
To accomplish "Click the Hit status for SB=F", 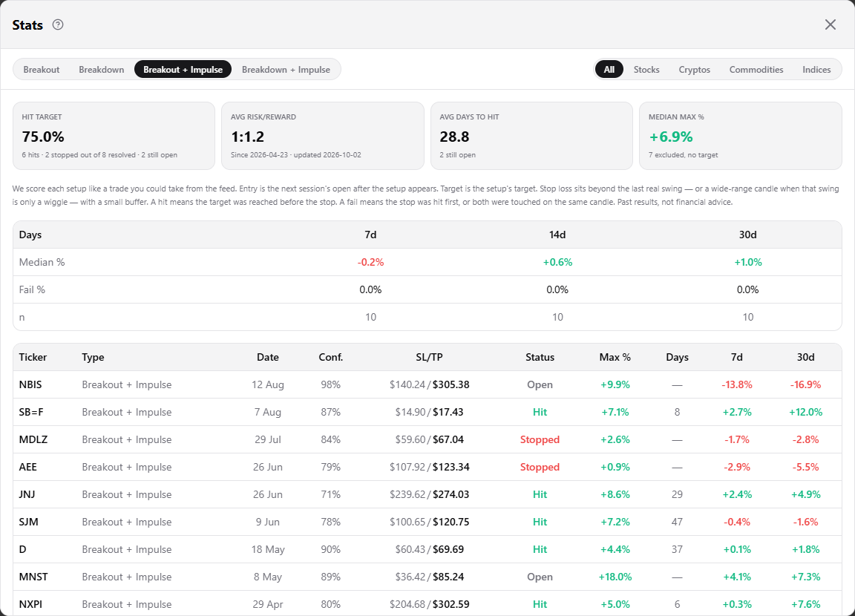I will 540,412.
